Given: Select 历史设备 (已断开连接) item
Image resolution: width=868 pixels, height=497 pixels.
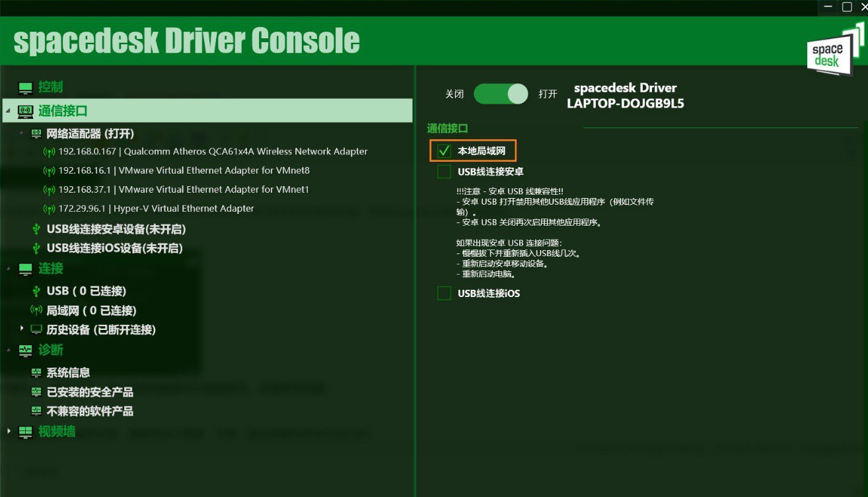Looking at the screenshot, I should pos(101,330).
